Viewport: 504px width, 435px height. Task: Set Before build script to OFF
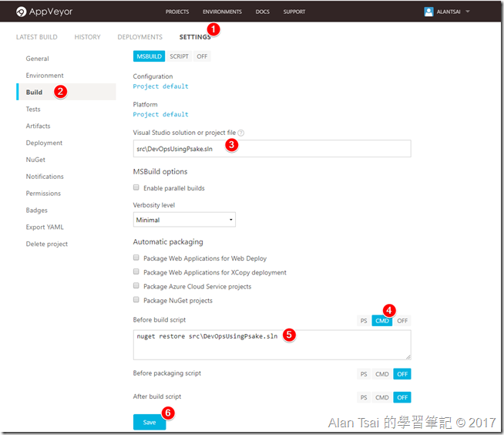402,321
